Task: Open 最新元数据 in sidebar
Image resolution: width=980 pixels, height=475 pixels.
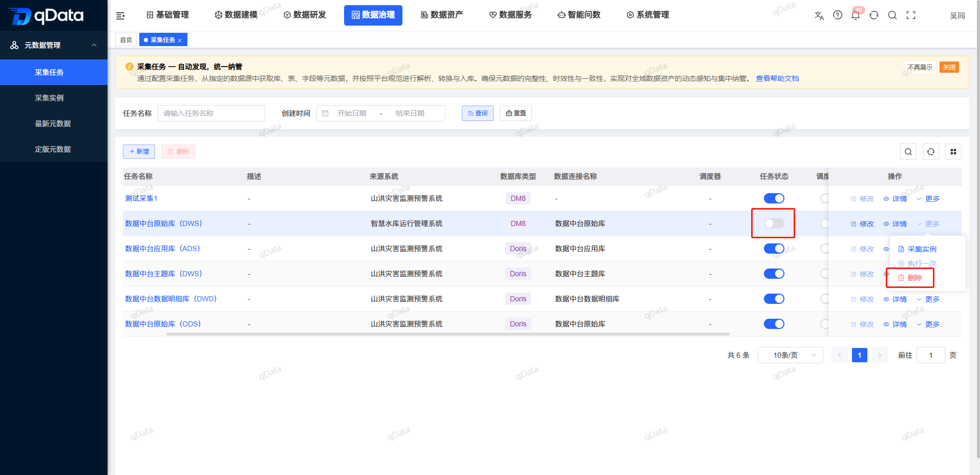Action: (x=54, y=123)
